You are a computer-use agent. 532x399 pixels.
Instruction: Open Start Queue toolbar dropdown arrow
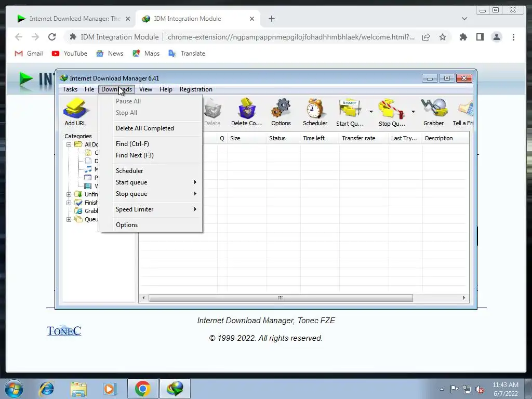pos(371,112)
